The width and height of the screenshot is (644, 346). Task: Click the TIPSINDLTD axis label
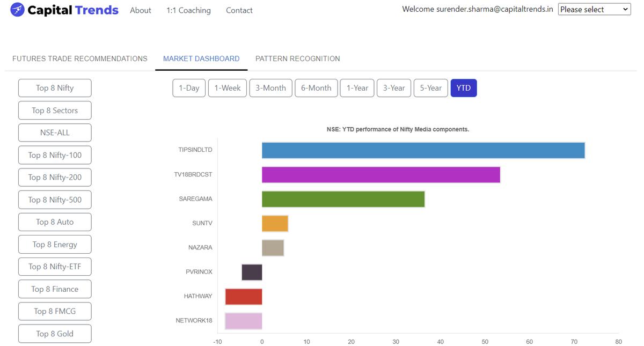195,150
